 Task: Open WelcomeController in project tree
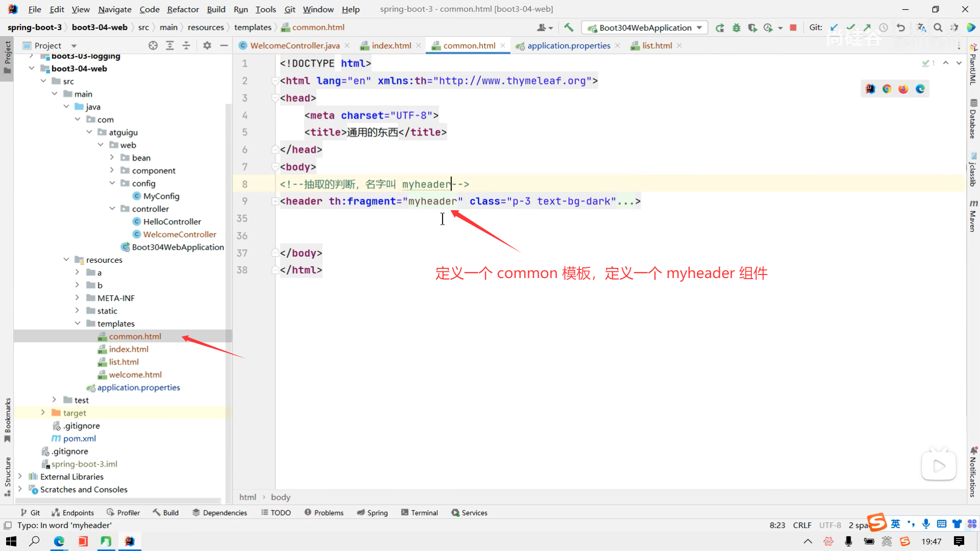pos(180,234)
